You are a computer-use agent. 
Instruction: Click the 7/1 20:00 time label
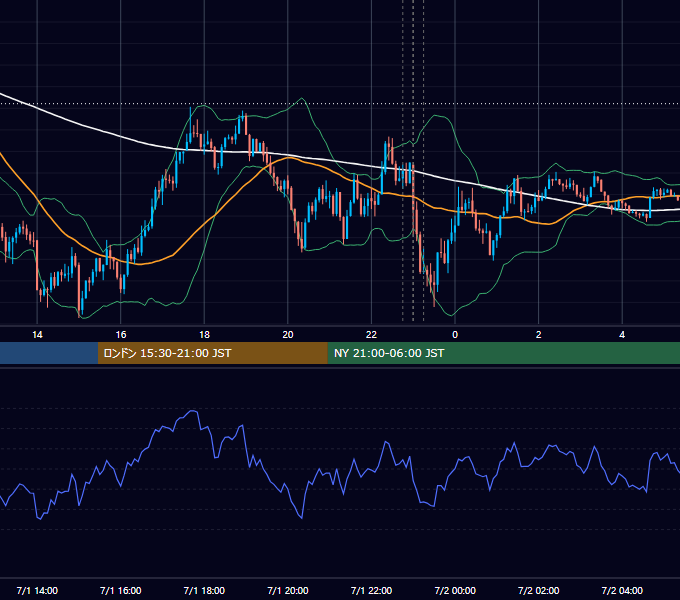click(x=288, y=590)
